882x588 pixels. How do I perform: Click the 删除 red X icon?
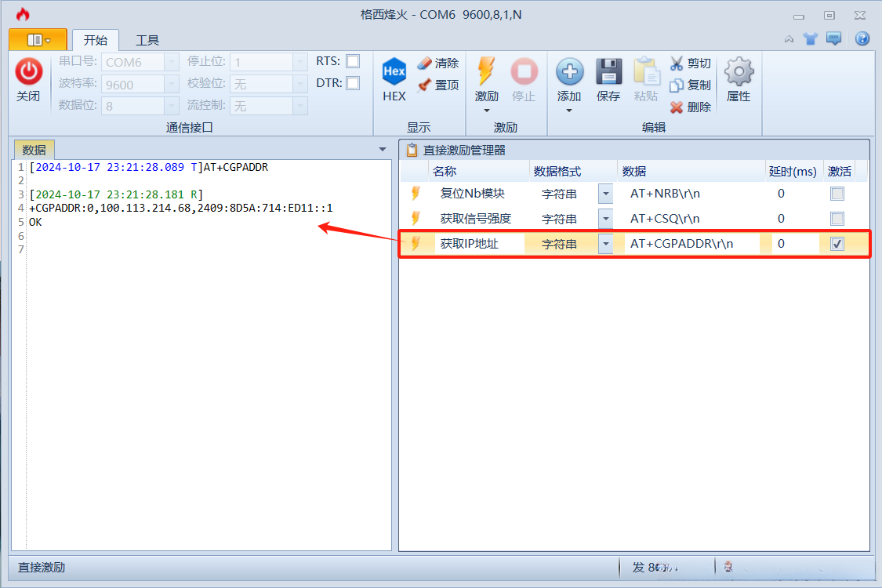point(677,107)
